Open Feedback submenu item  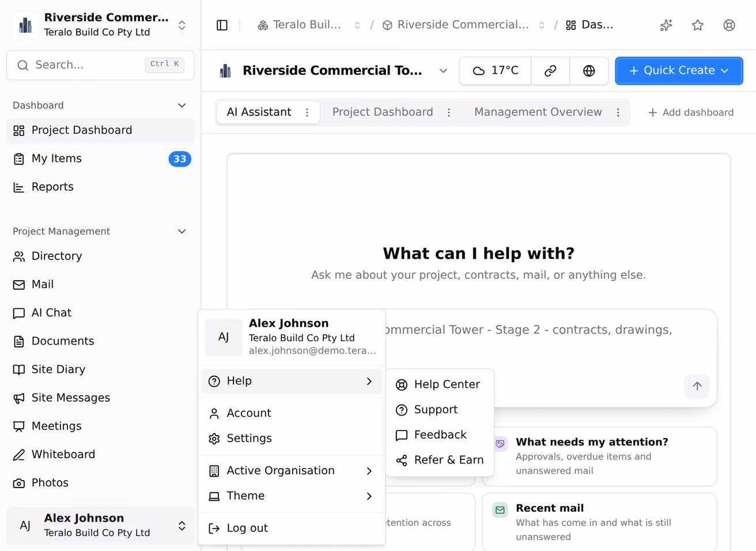click(440, 435)
